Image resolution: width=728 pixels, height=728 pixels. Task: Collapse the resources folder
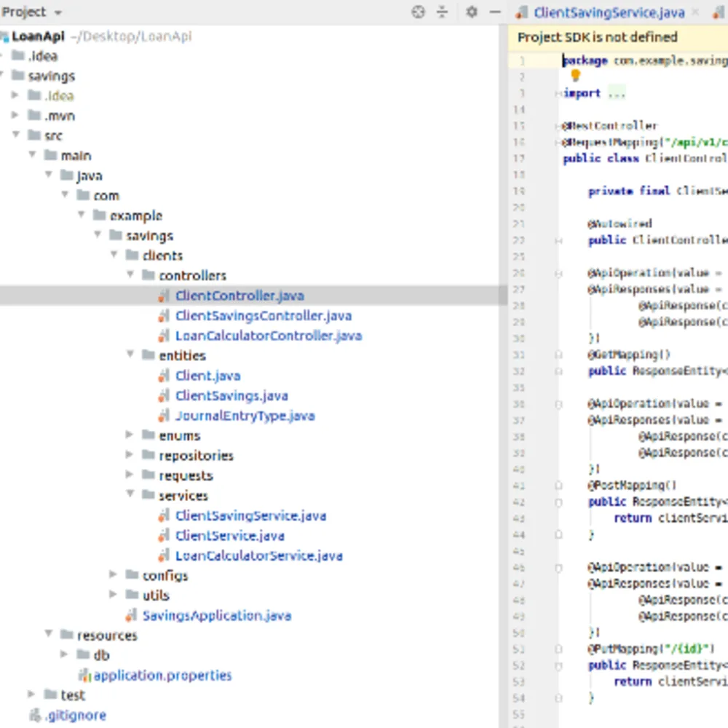pyautogui.click(x=48, y=634)
